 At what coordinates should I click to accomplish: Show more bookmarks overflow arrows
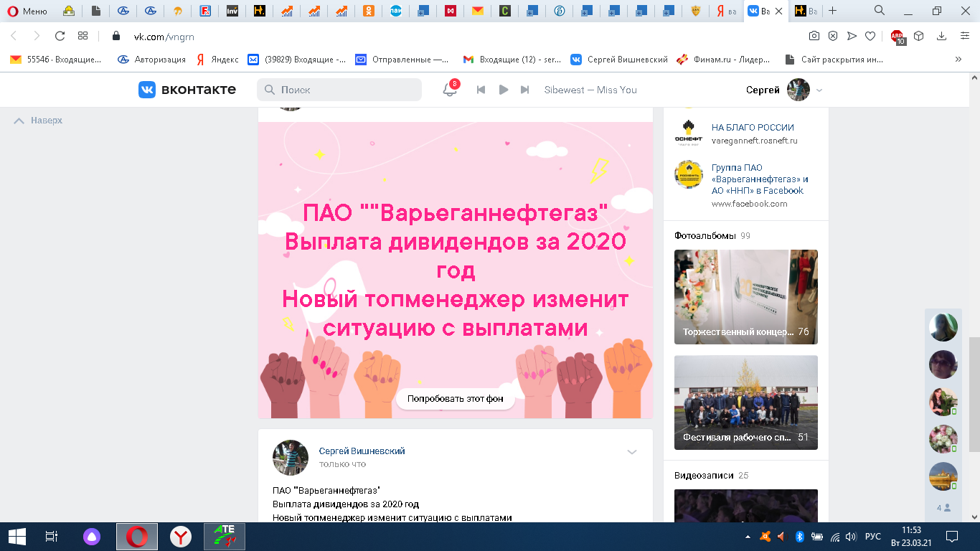[958, 60]
